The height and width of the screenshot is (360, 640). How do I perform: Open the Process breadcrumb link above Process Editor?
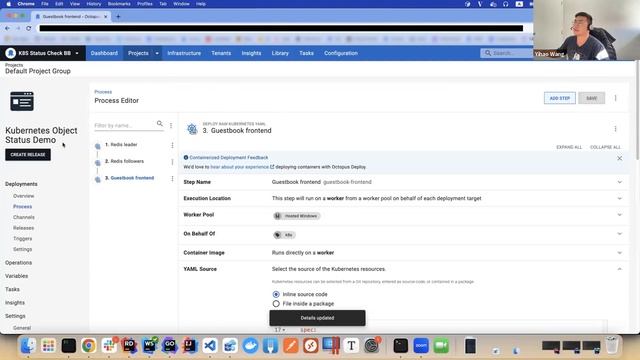(x=103, y=92)
